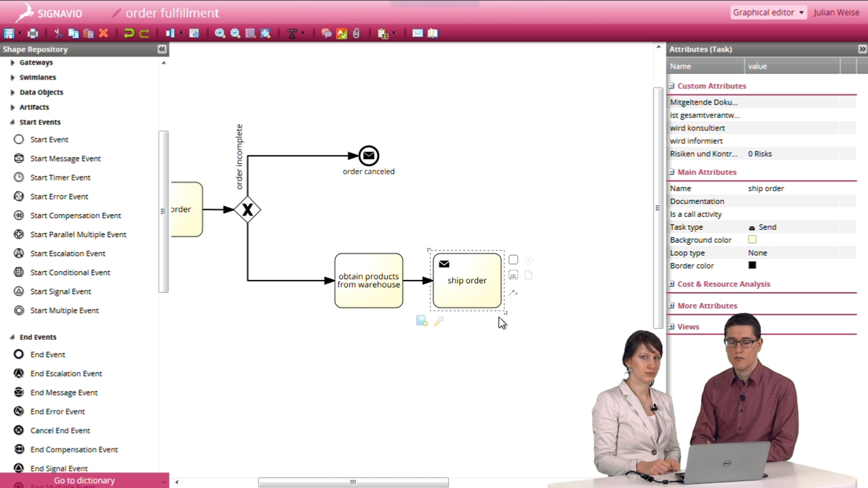Click the printer icon
Image resolution: width=868 pixels, height=488 pixels.
(x=33, y=33)
